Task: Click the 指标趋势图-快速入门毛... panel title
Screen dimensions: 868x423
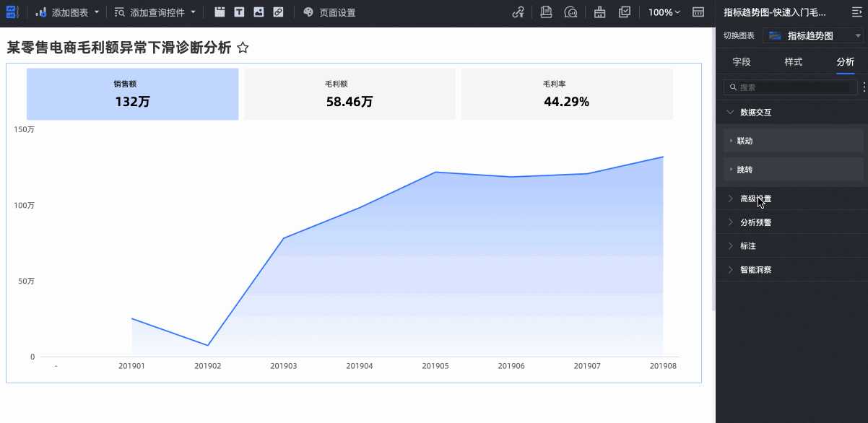Action: (x=775, y=12)
